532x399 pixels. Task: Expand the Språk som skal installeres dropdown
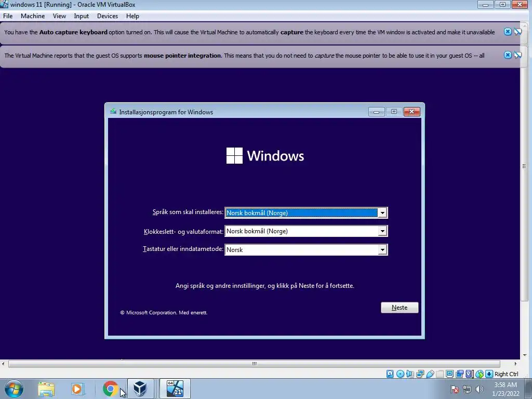coord(382,212)
